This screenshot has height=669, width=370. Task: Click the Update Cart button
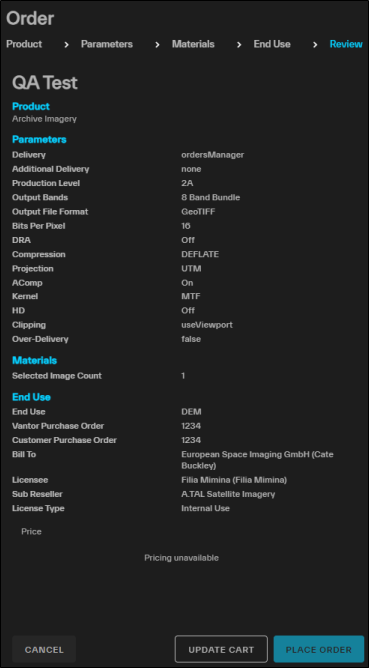coord(221,649)
